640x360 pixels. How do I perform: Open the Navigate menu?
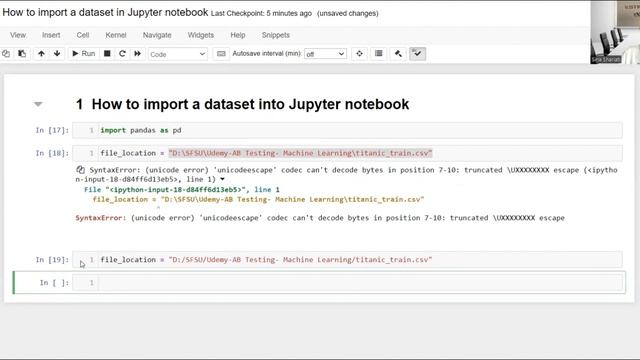[x=157, y=35]
